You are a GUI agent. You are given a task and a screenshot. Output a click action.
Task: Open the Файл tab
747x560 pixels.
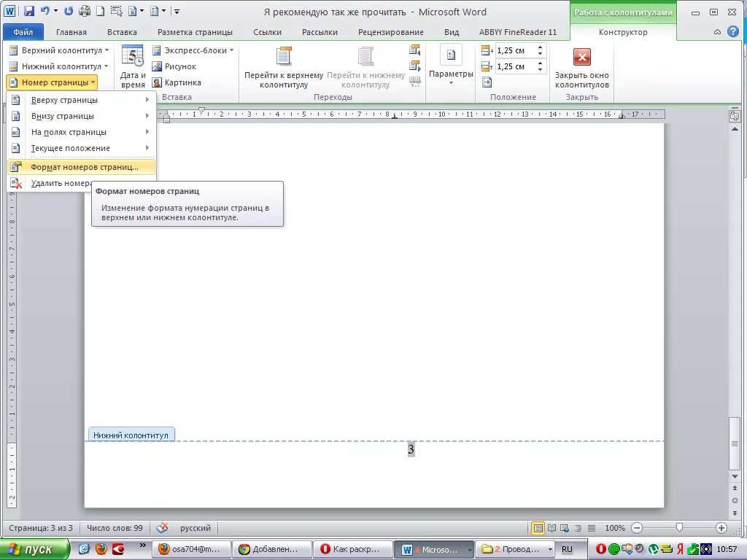point(23,32)
